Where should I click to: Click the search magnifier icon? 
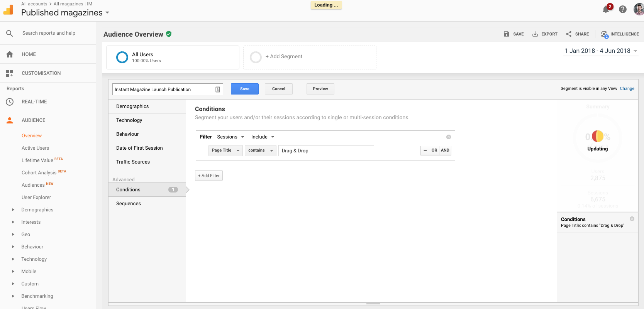10,34
